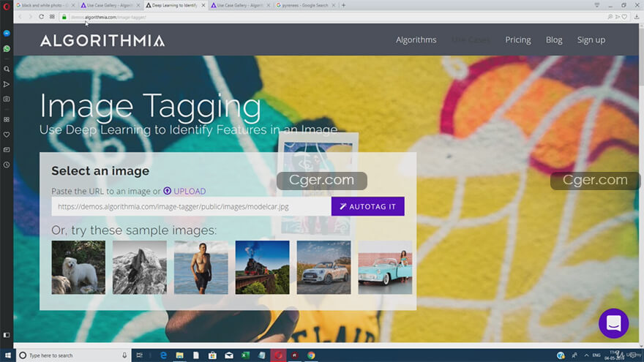This screenshot has width=644, height=362.
Task: Go back to the previous page
Action: pyautogui.click(x=20, y=17)
